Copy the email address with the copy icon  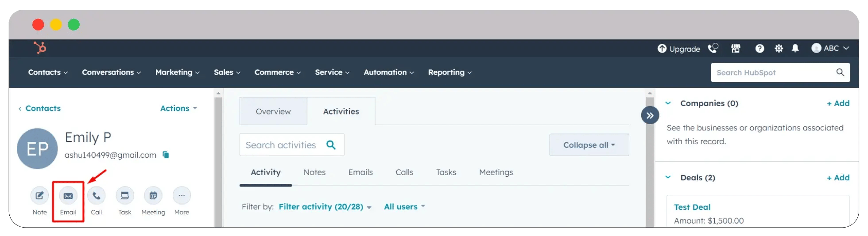pos(166,155)
